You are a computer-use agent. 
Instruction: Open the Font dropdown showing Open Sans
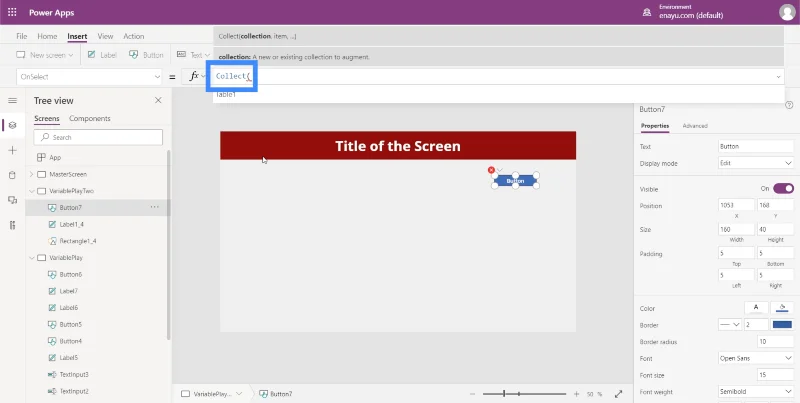point(756,358)
